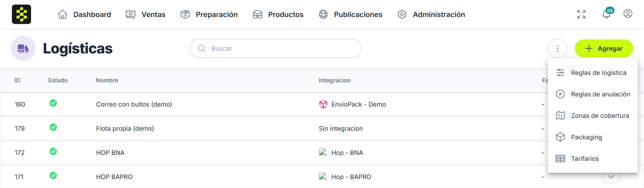Select the HOP BNA name cell
Viewport: 644px width, 188px height.
coord(110,152)
